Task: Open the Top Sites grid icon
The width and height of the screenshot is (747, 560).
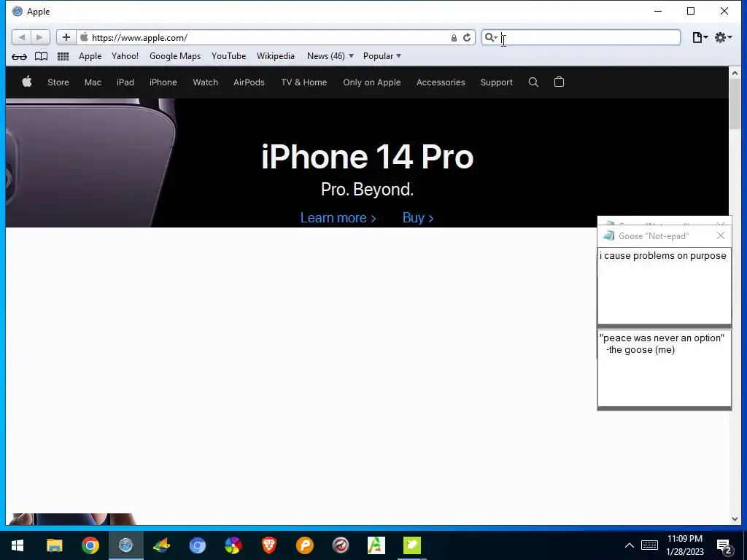Action: (63, 56)
